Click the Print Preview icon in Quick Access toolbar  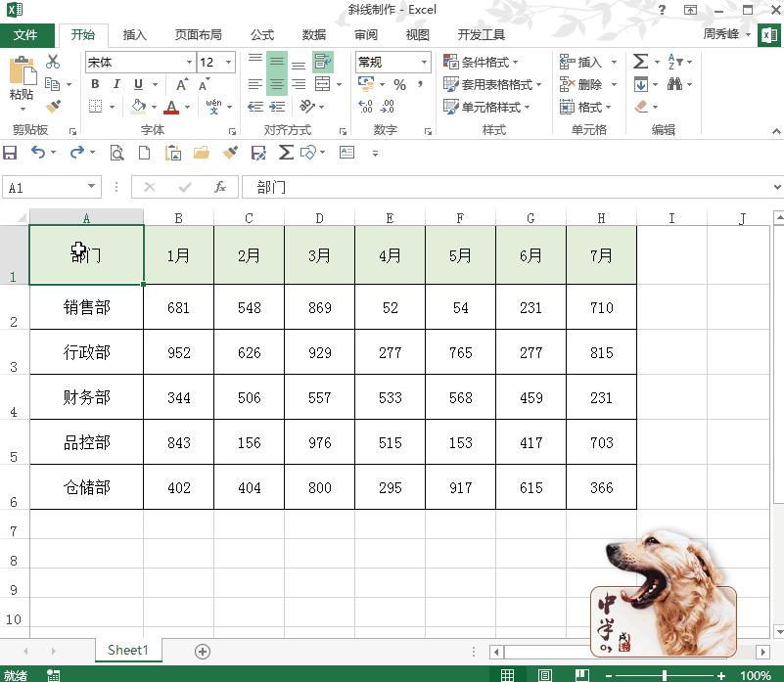[116, 152]
